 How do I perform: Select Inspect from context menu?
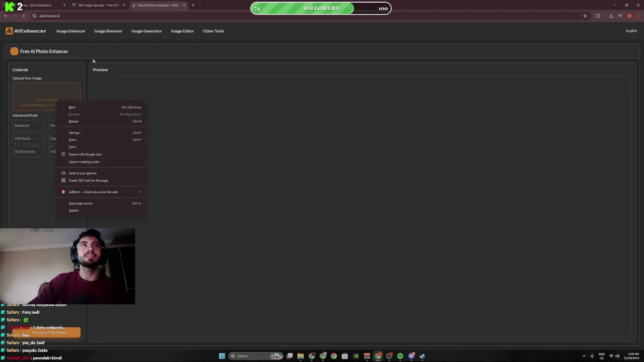(x=101, y=210)
